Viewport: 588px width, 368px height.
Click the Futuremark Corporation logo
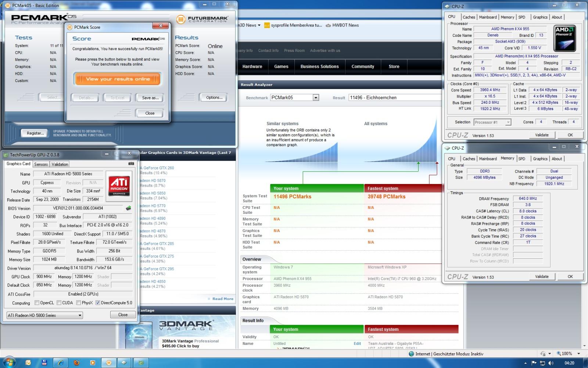pyautogui.click(x=202, y=19)
